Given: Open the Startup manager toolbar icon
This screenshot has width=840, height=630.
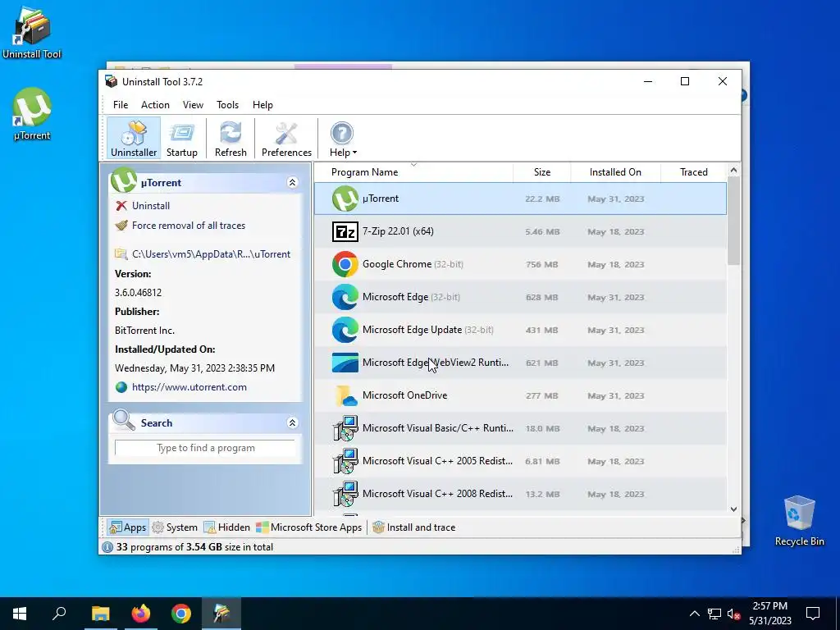Looking at the screenshot, I should click(x=181, y=139).
